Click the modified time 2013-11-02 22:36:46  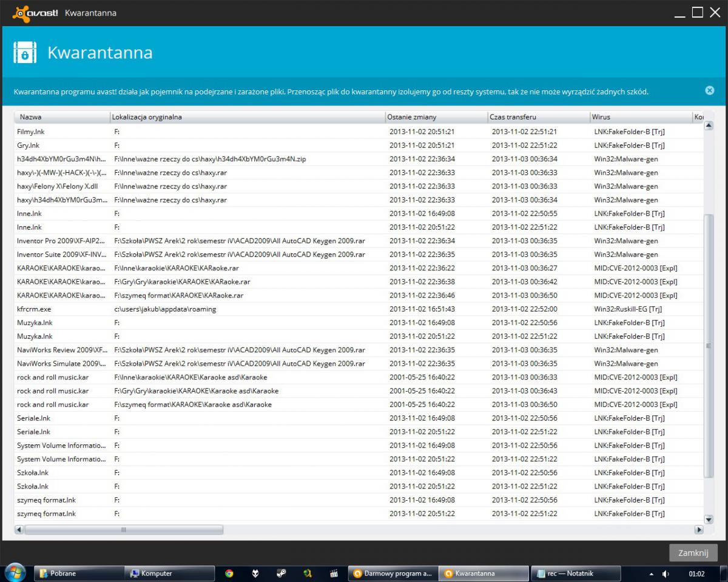pos(422,295)
